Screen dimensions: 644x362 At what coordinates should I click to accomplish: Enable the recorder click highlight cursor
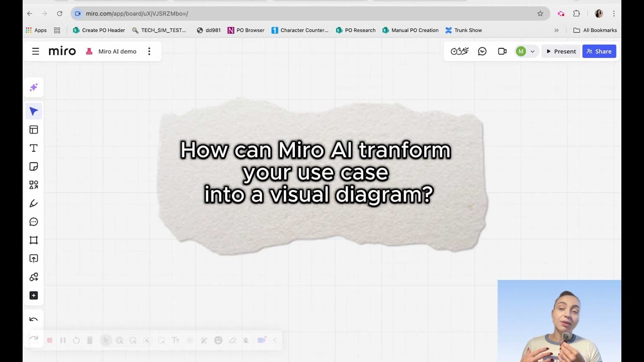pyautogui.click(x=120, y=340)
